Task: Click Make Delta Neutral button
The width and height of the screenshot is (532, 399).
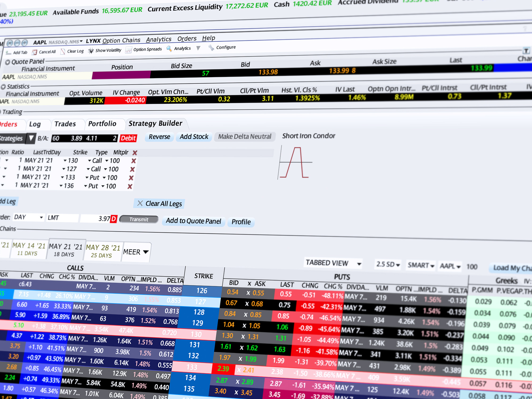Action: click(x=245, y=136)
